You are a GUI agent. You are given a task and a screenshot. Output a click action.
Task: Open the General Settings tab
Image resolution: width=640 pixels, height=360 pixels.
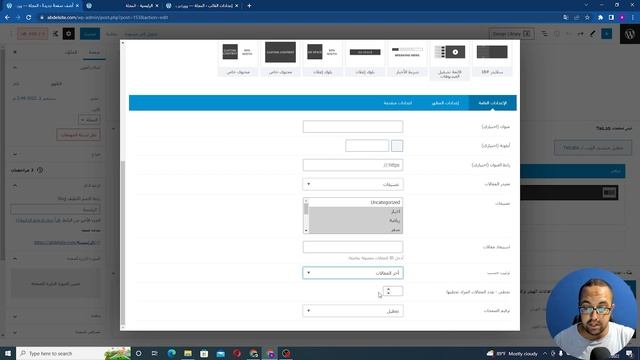(492, 103)
